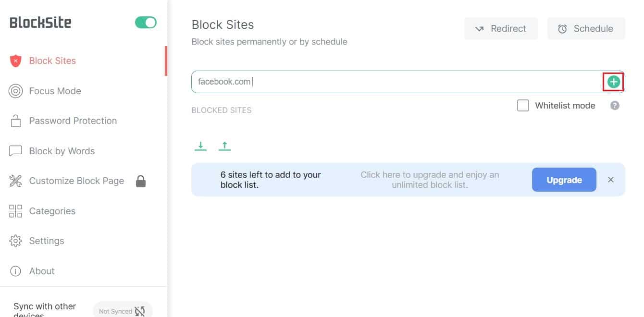Add facebook.com with the green plus button
Image resolution: width=644 pixels, height=317 pixels.
point(613,81)
